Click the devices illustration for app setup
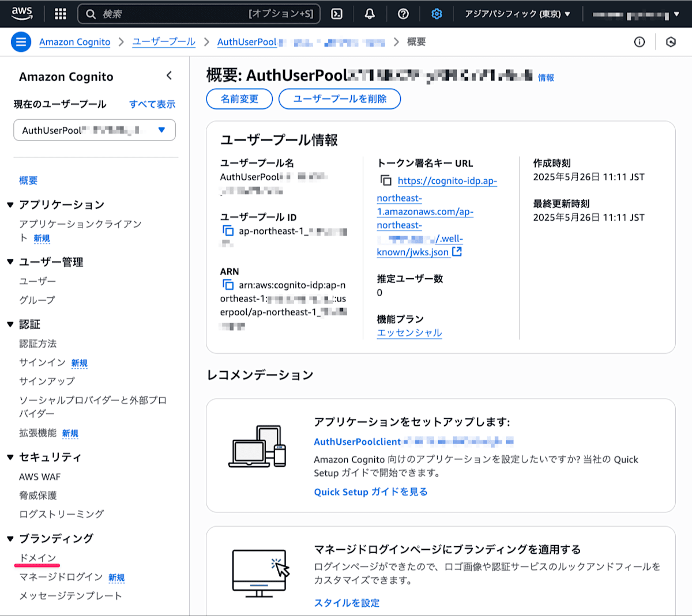The width and height of the screenshot is (692, 616). pyautogui.click(x=257, y=447)
